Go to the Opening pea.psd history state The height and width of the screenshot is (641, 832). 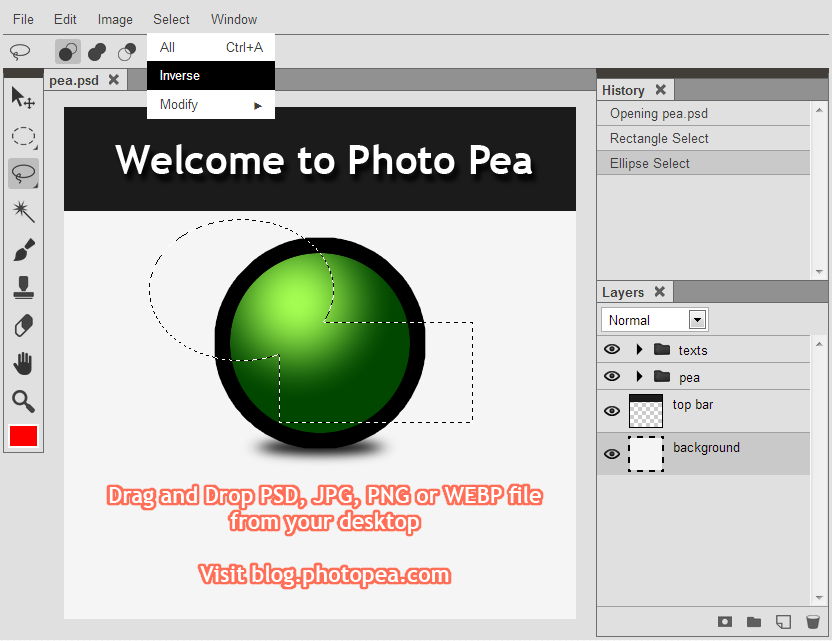(x=704, y=114)
